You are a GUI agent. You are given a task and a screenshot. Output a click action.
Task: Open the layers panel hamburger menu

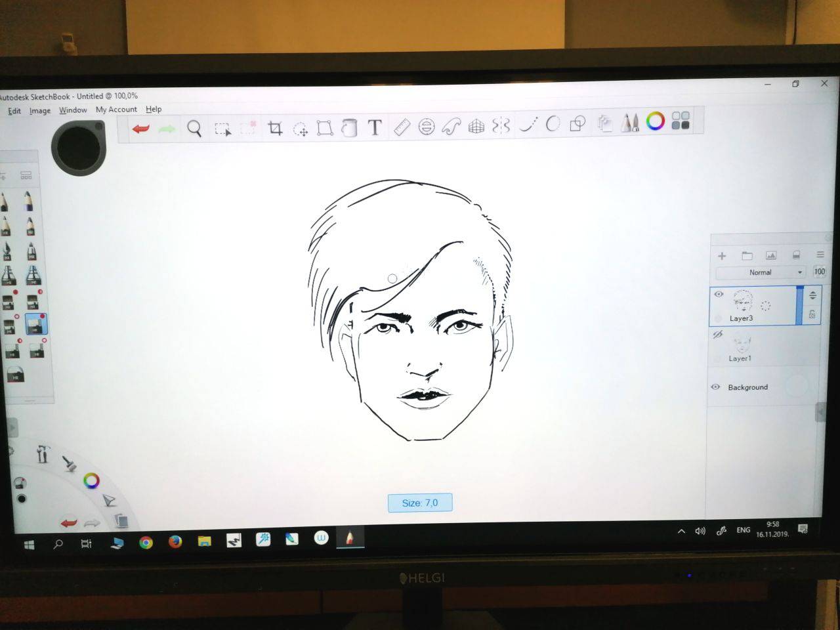point(820,255)
